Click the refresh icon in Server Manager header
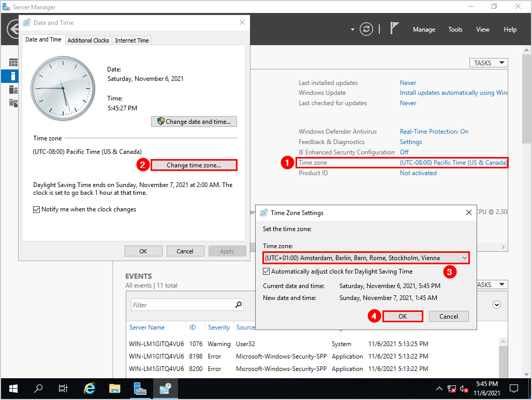 [366, 29]
